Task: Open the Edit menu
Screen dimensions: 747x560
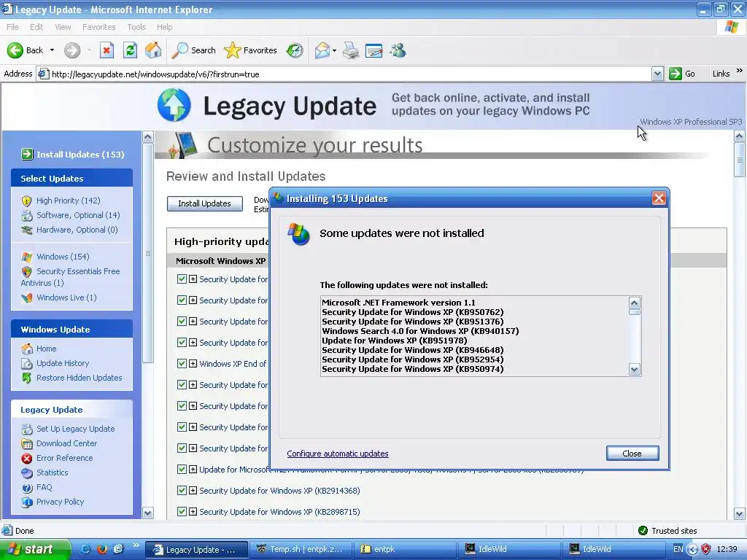Action: coord(36,27)
